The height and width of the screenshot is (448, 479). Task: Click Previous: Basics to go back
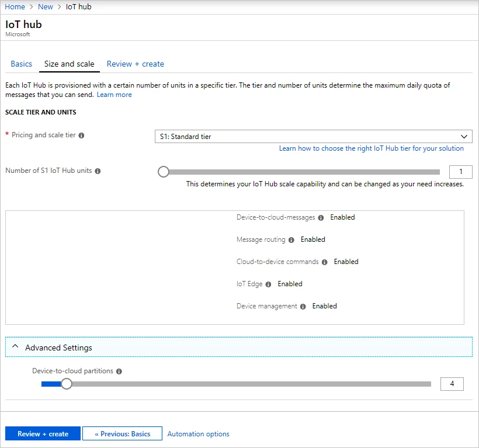click(x=122, y=433)
